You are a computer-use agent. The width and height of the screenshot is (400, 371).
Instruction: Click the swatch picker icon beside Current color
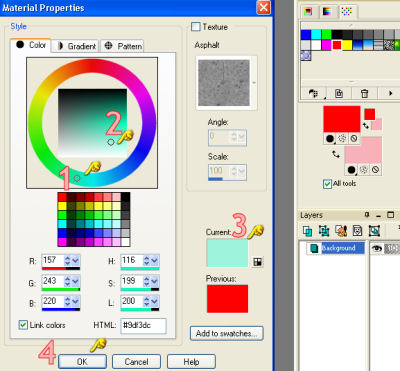(257, 262)
